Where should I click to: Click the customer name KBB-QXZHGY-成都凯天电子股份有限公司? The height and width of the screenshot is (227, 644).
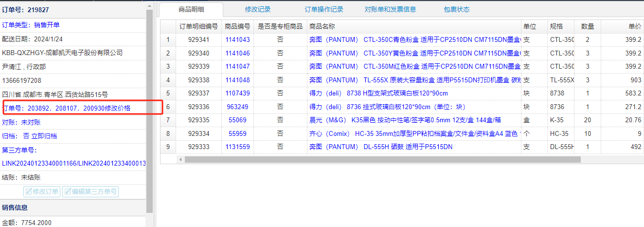[62, 53]
